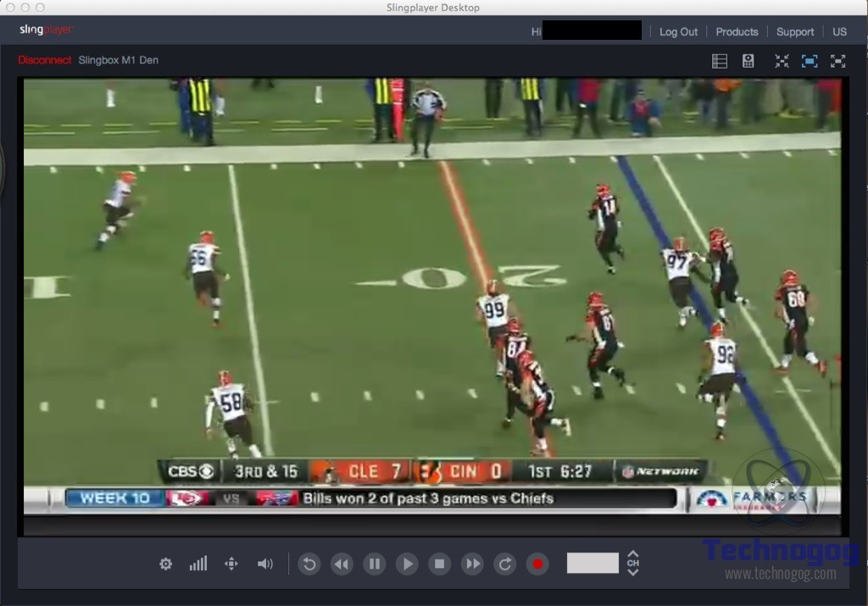868x606 pixels.
Task: Click the skip forward circular arrow
Action: click(x=505, y=564)
